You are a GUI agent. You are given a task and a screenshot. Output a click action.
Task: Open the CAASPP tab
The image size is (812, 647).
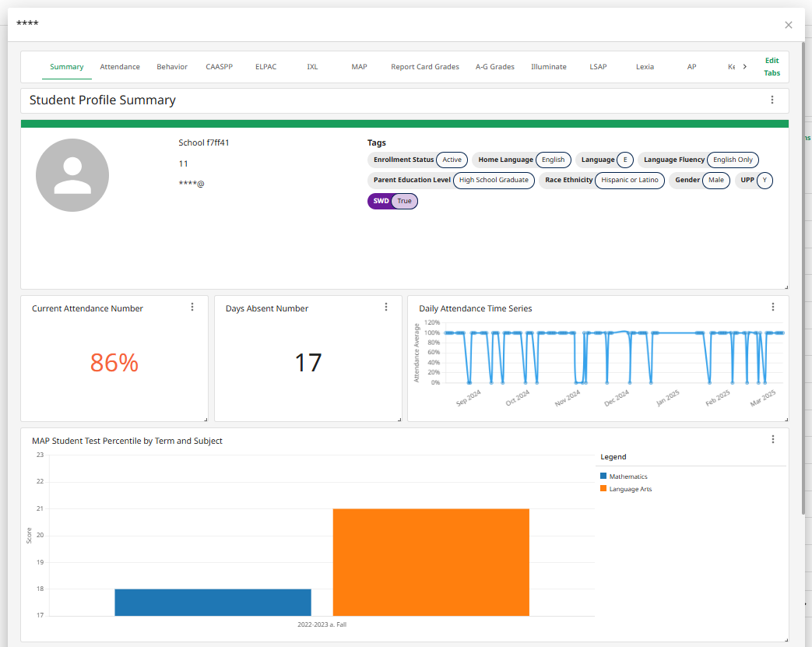coord(219,67)
